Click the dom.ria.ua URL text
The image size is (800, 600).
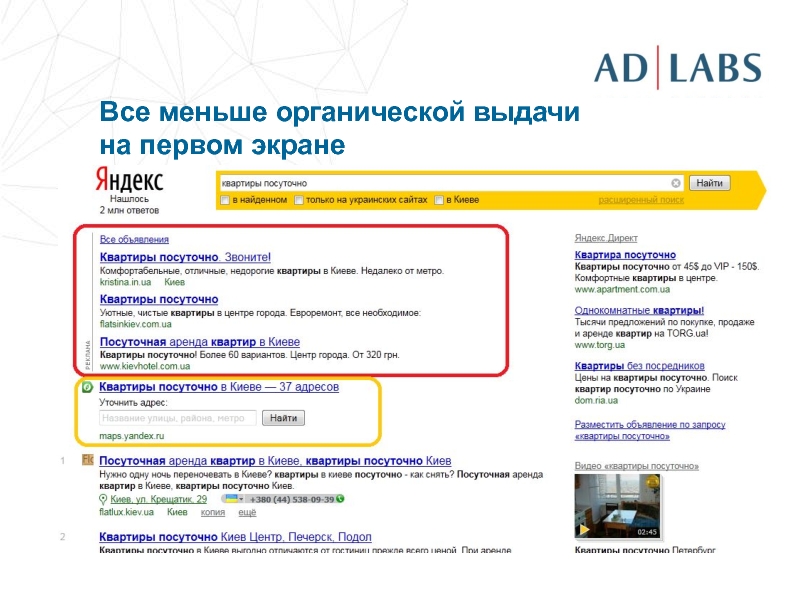point(596,401)
